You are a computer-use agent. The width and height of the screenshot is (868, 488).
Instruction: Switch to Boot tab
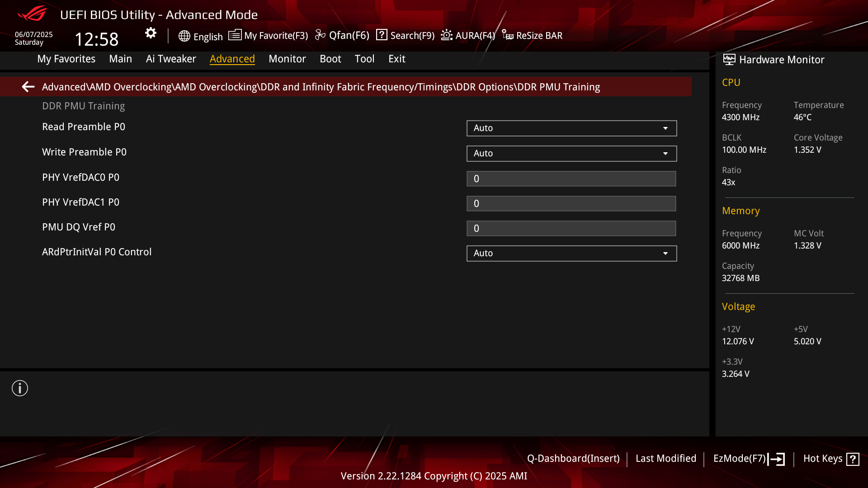click(x=330, y=59)
